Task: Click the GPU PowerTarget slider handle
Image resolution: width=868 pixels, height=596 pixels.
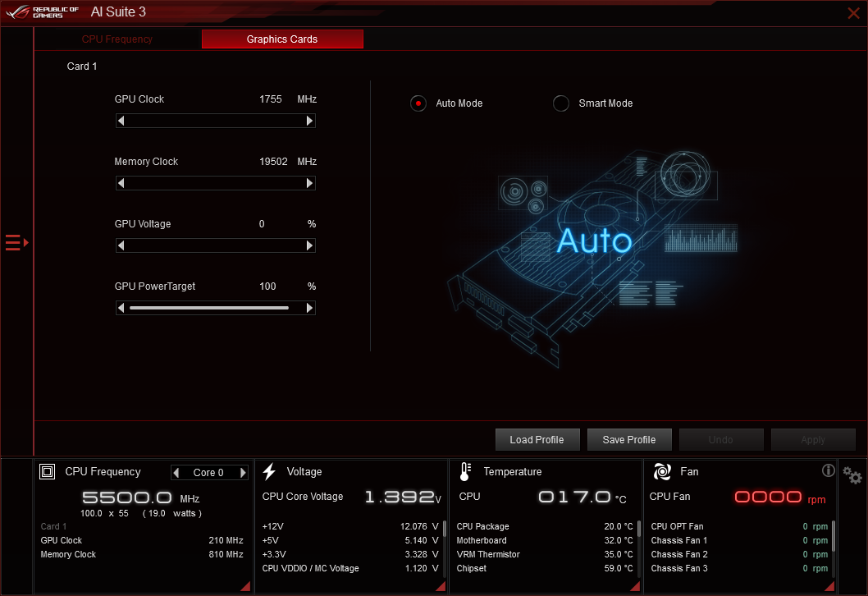Action: click(289, 308)
